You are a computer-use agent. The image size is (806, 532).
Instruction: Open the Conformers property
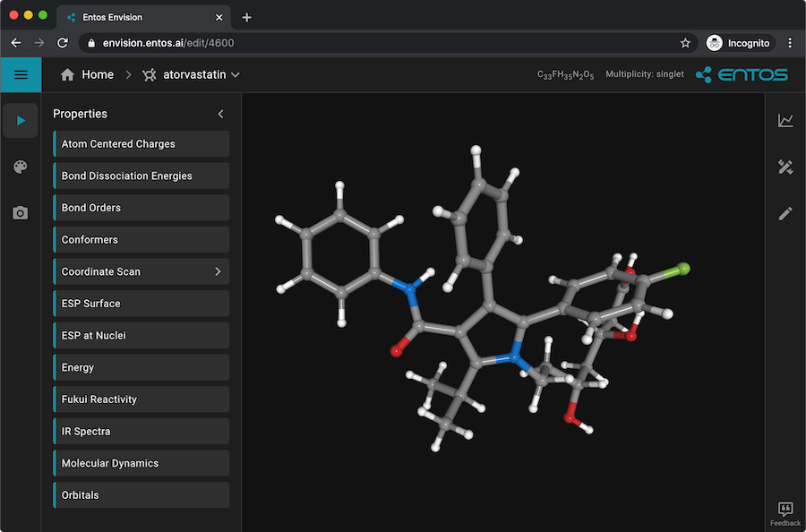pos(141,239)
